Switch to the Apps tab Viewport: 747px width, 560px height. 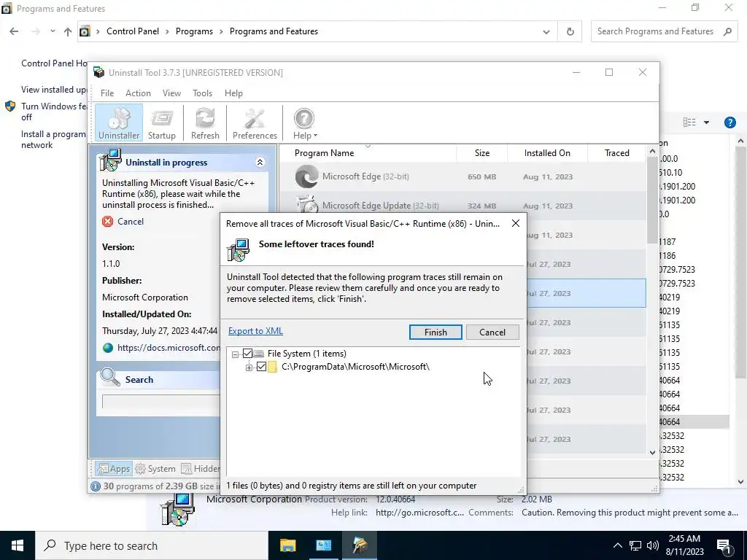113,469
